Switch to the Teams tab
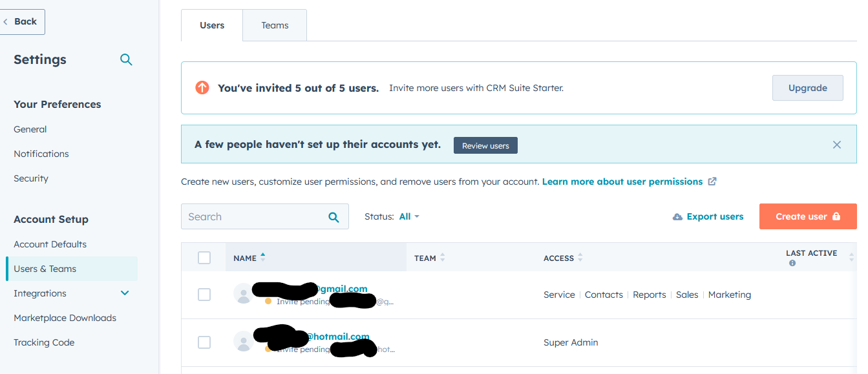868x374 pixels. coord(275,25)
